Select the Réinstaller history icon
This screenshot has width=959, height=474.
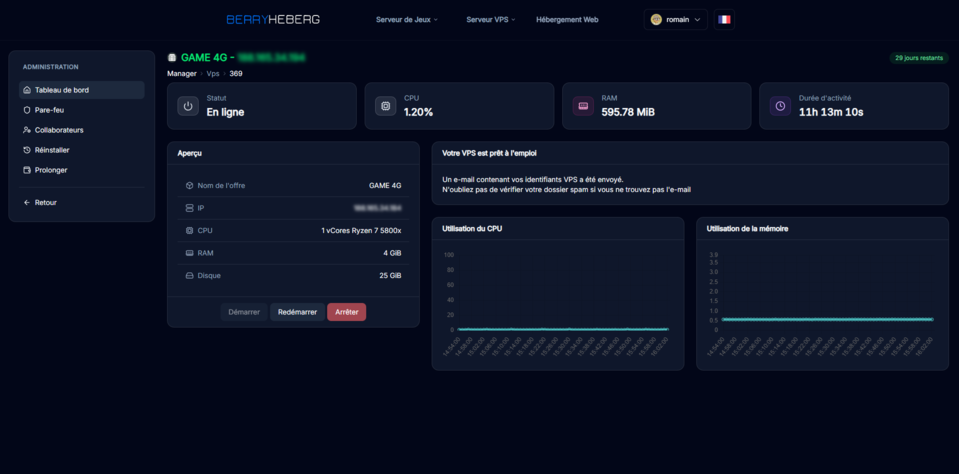(26, 150)
